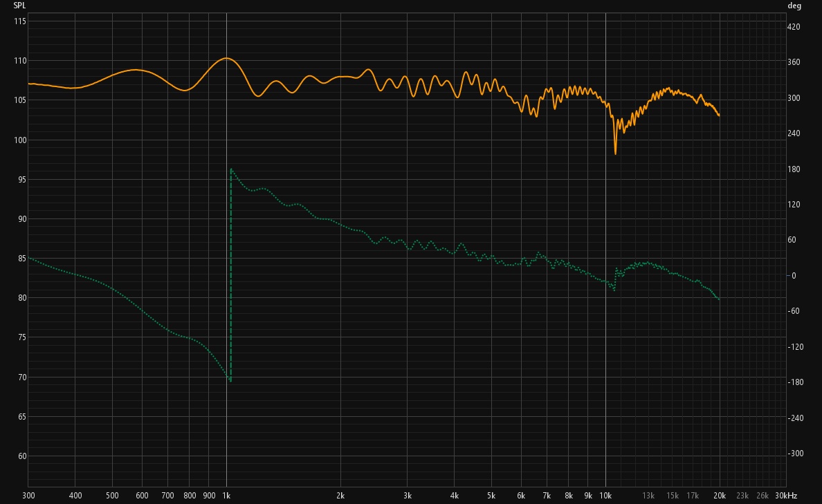
Task: Pick the 900 frequency axis label
Action: pyautogui.click(x=209, y=496)
